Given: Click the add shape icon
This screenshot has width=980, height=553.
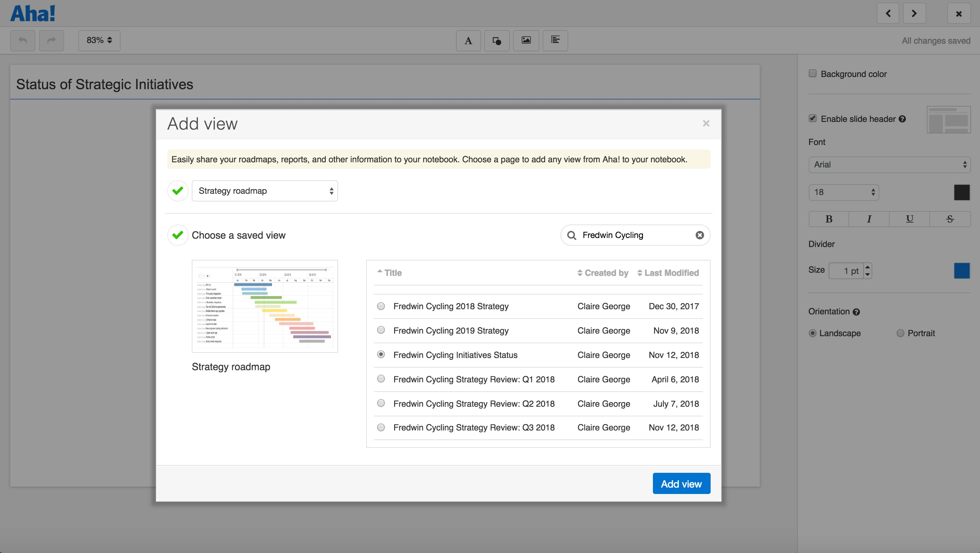Looking at the screenshot, I should tap(497, 40).
